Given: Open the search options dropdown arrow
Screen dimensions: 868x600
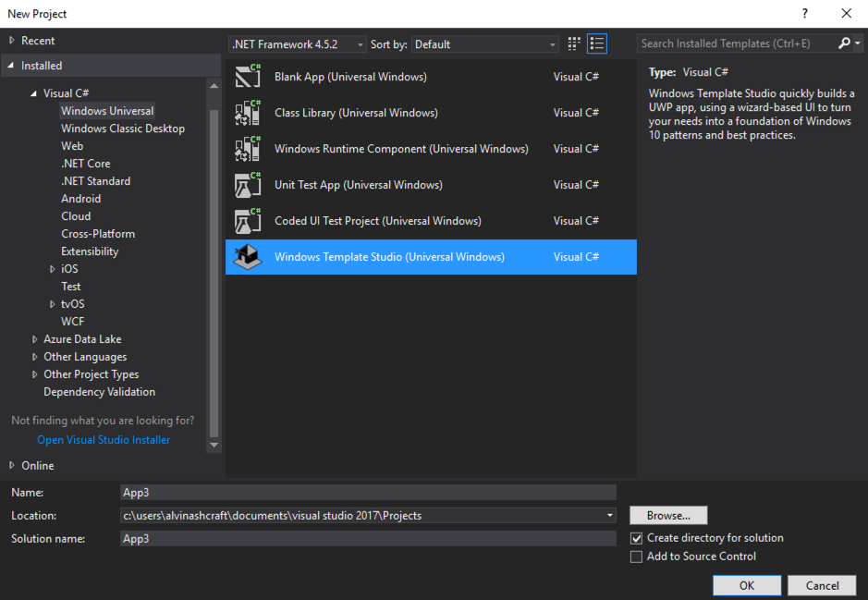Looking at the screenshot, I should coord(858,43).
